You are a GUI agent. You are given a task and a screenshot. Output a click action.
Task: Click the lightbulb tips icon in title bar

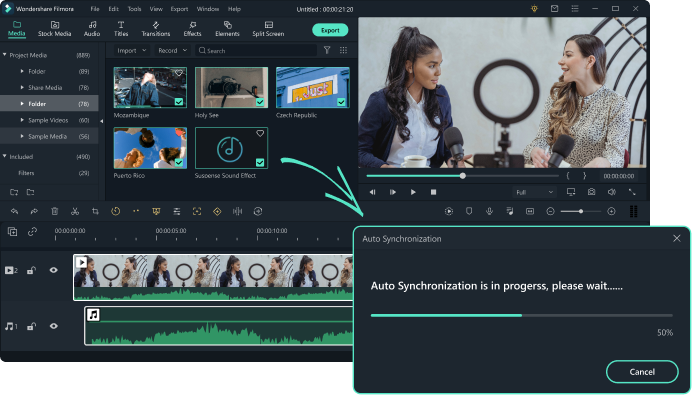534,8
